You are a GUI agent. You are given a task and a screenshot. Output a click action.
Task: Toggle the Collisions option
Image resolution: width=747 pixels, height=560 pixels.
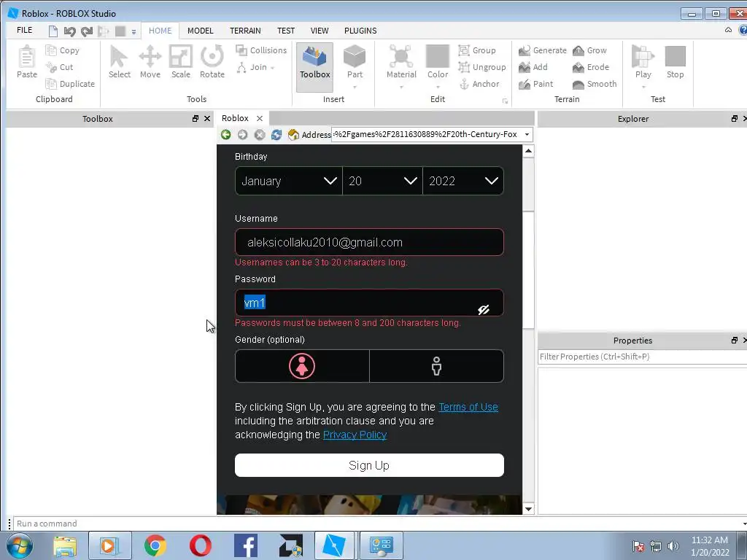click(x=261, y=50)
